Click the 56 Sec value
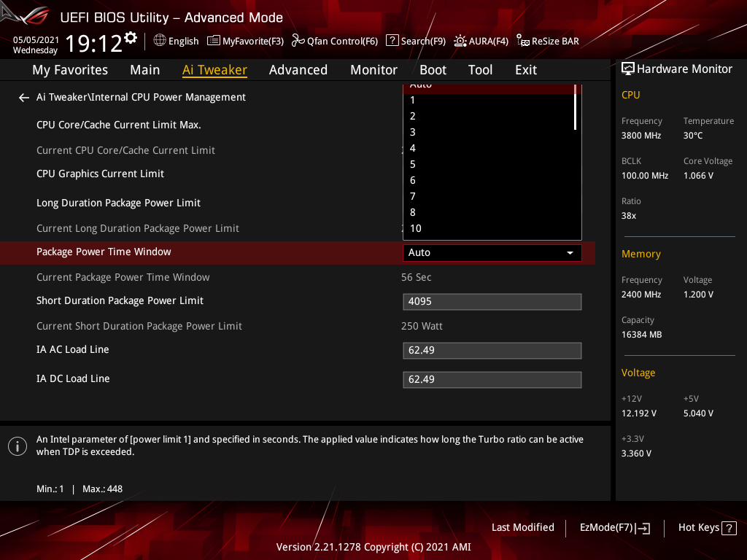Viewport: 747px width, 560px height. pos(416,278)
